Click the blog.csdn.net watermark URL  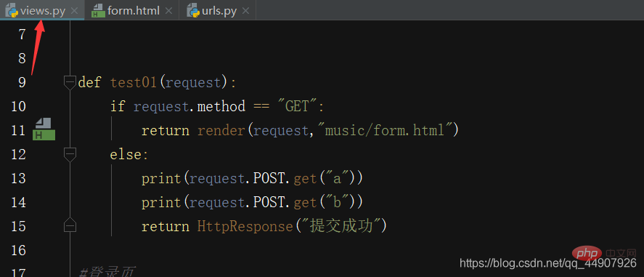tap(548, 263)
